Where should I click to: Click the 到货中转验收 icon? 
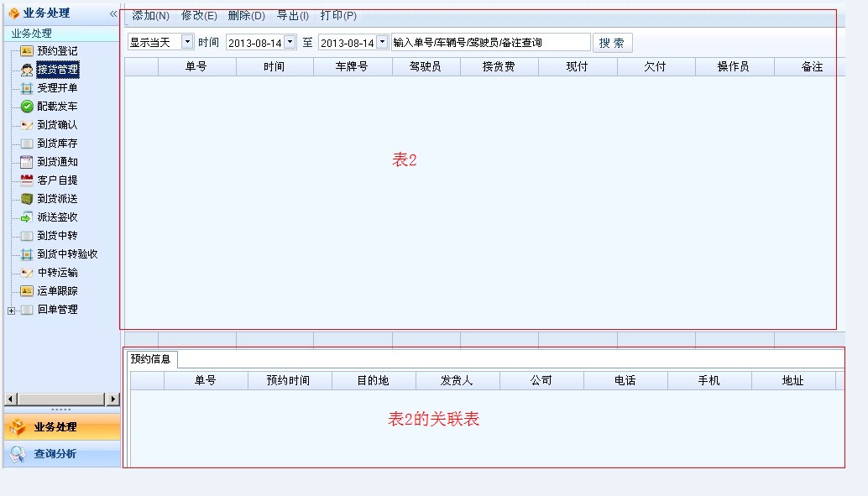coord(27,254)
